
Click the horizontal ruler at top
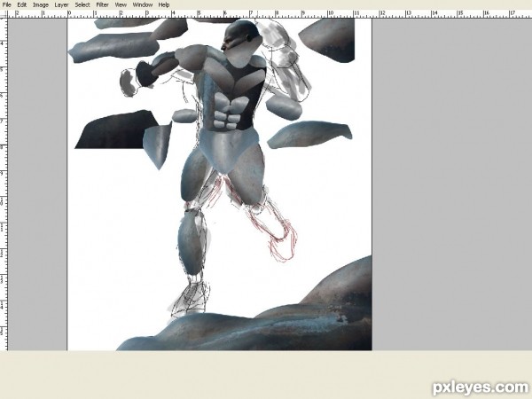click(x=270, y=14)
